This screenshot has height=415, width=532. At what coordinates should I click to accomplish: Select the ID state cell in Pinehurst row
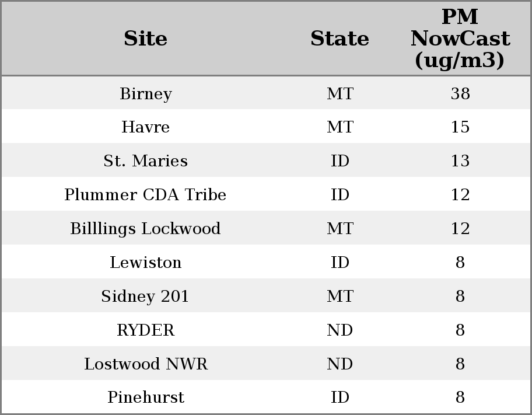pos(340,397)
